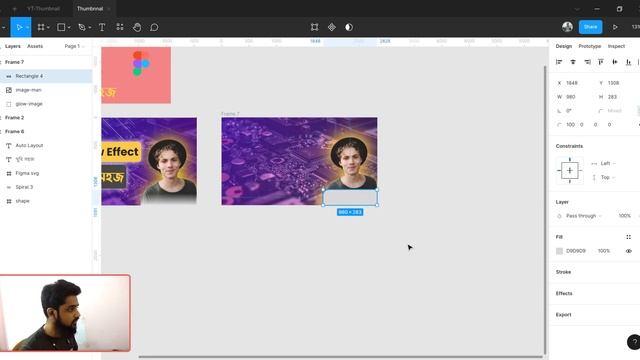Switch to the Assets tab
The height and width of the screenshot is (360, 640).
coord(35,46)
